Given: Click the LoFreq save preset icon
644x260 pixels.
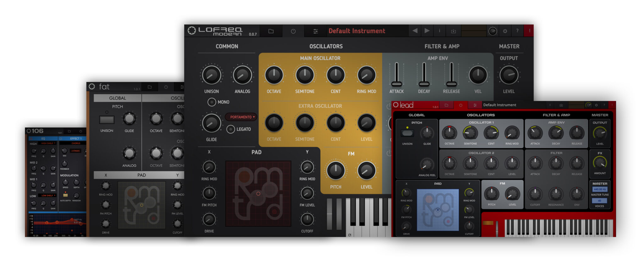Looking at the screenshot, I should [x=453, y=31].
